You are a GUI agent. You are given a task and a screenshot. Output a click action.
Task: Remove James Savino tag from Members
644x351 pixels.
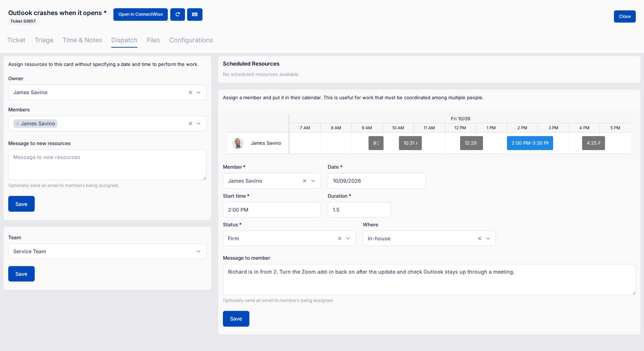(x=17, y=124)
